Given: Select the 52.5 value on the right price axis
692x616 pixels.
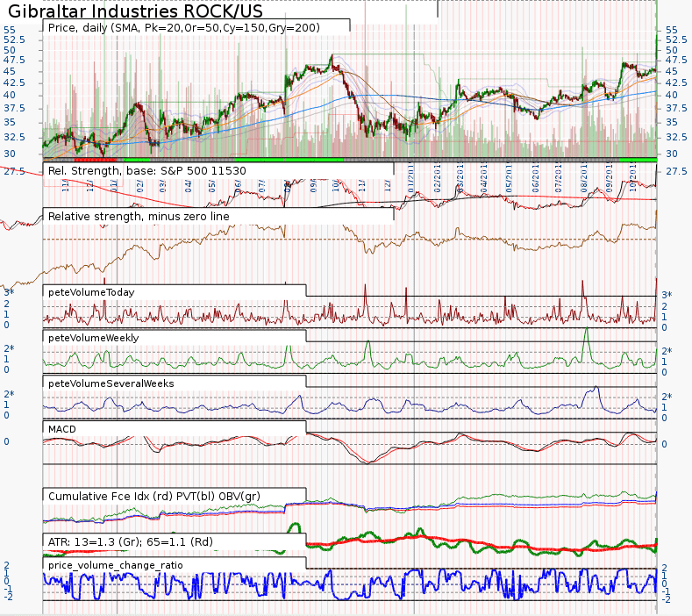Looking at the screenshot, I should (676, 39).
